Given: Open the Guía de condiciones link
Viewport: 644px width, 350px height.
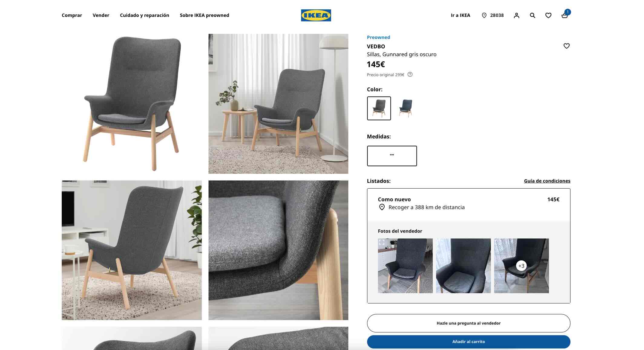Looking at the screenshot, I should (x=547, y=181).
